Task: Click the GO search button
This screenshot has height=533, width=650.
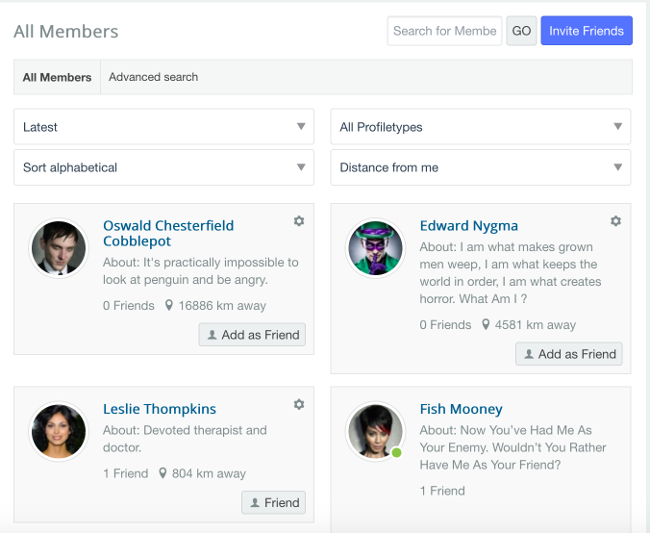Action: (521, 31)
